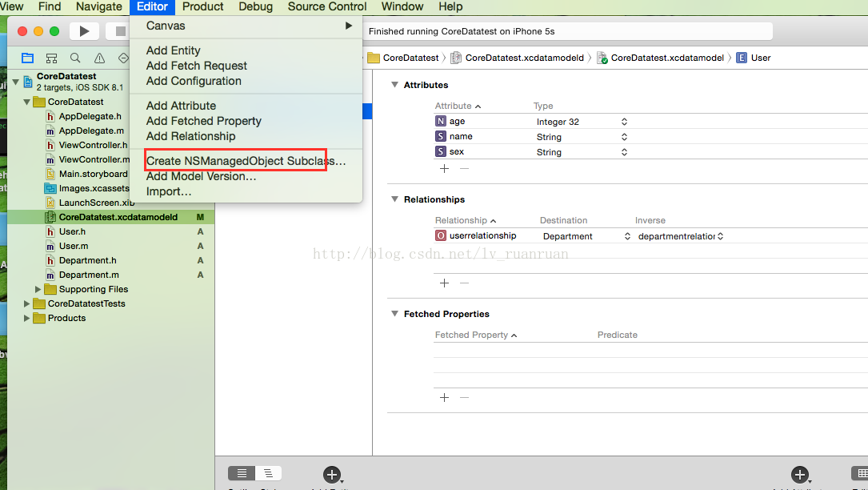Collapse the Relationships section triangle
Screen dimensions: 868x490
[x=394, y=199]
